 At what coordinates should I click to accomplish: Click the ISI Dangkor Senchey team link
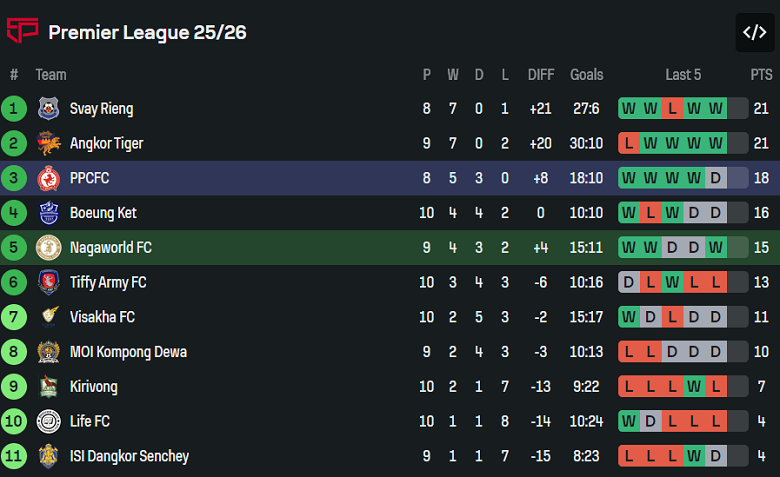[x=129, y=456]
